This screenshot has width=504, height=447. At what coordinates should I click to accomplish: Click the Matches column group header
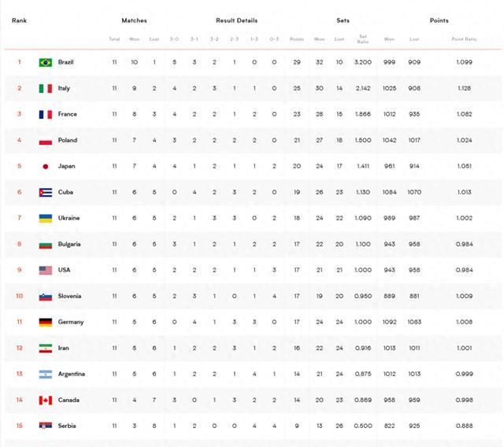(x=134, y=20)
